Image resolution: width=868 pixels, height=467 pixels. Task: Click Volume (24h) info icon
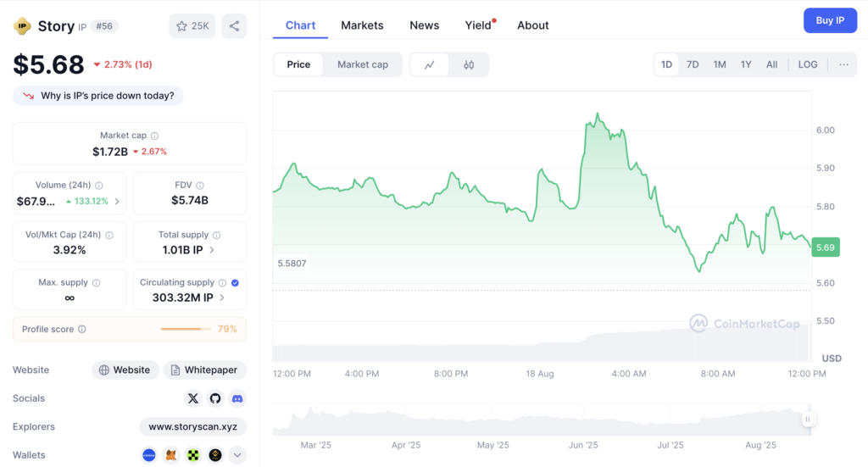[x=99, y=186]
